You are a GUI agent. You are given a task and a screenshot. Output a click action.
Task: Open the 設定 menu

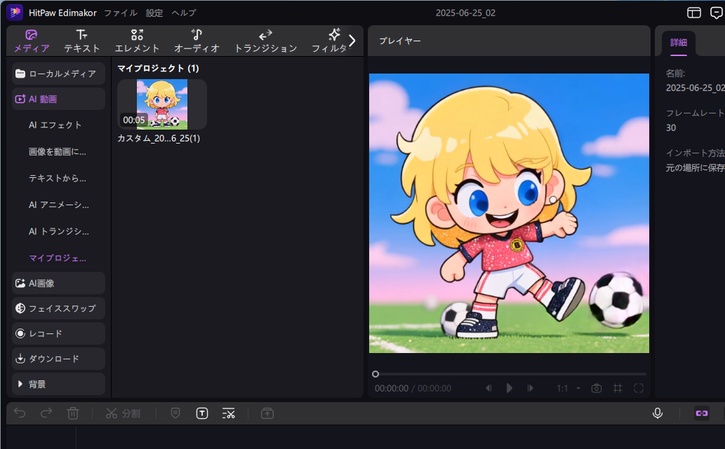154,13
